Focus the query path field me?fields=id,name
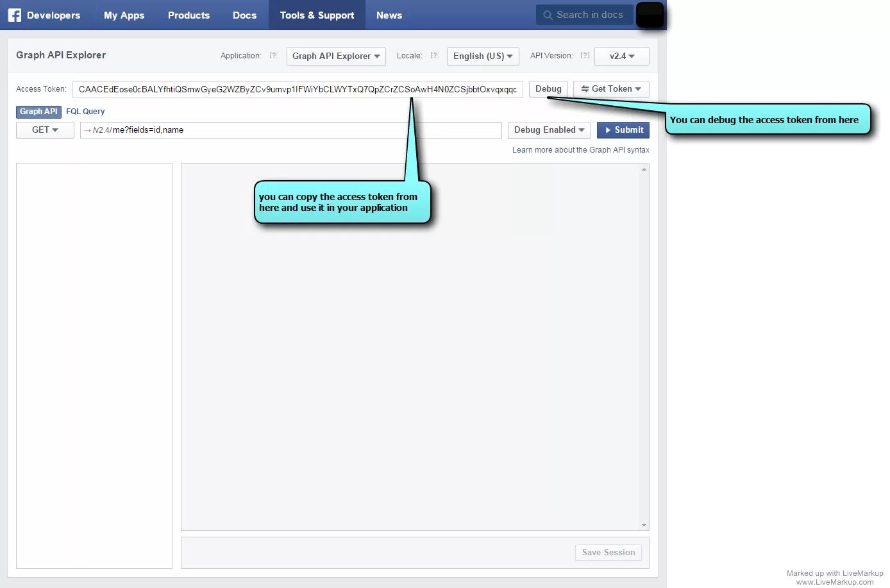The height and width of the screenshot is (588, 890). point(291,130)
